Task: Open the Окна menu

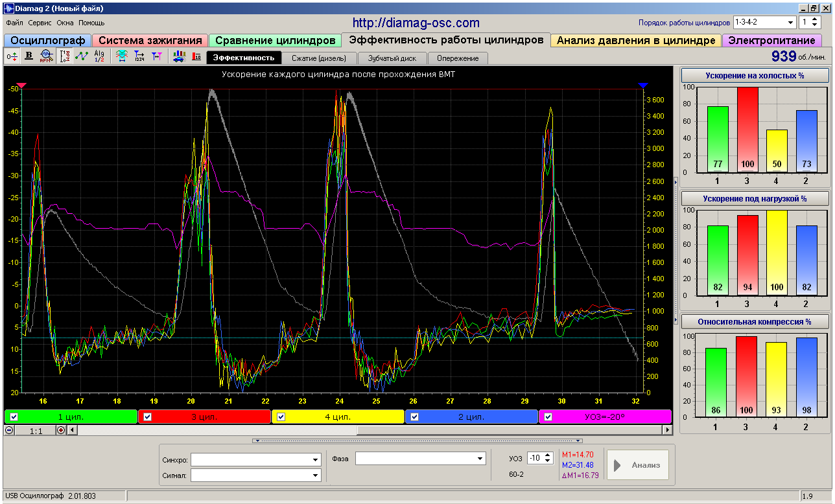Action: (65, 23)
